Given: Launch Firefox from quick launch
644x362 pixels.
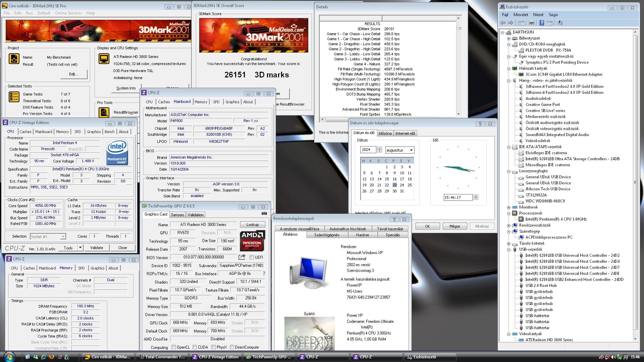Looking at the screenshot, I should pyautogui.click(x=51, y=357).
